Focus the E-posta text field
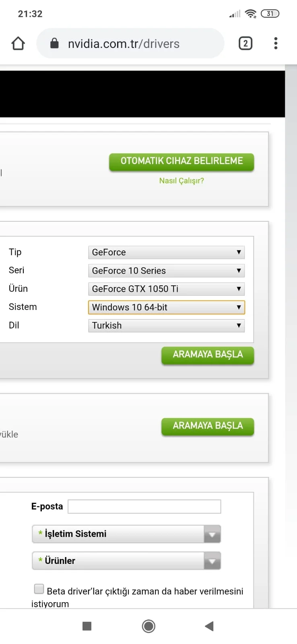 tap(144, 506)
